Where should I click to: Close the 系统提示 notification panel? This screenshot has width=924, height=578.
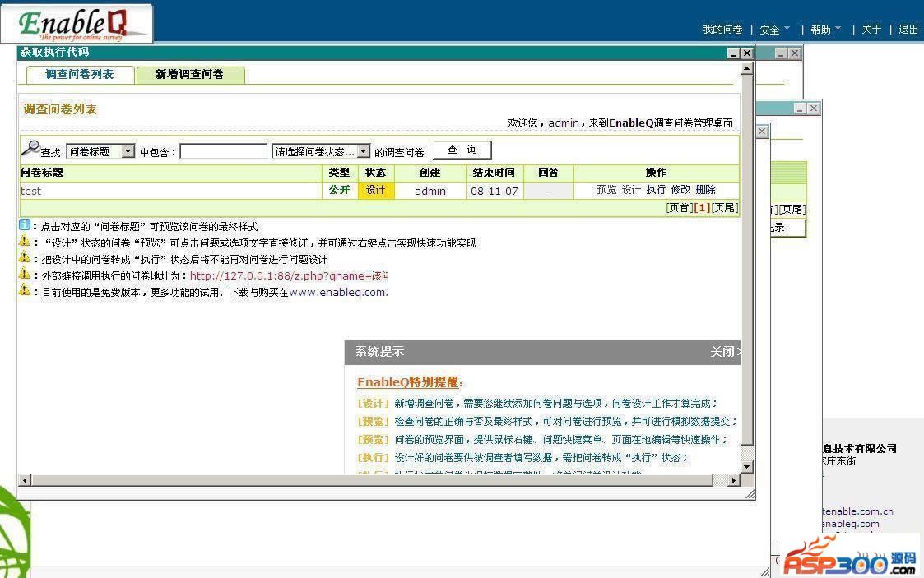pos(725,352)
